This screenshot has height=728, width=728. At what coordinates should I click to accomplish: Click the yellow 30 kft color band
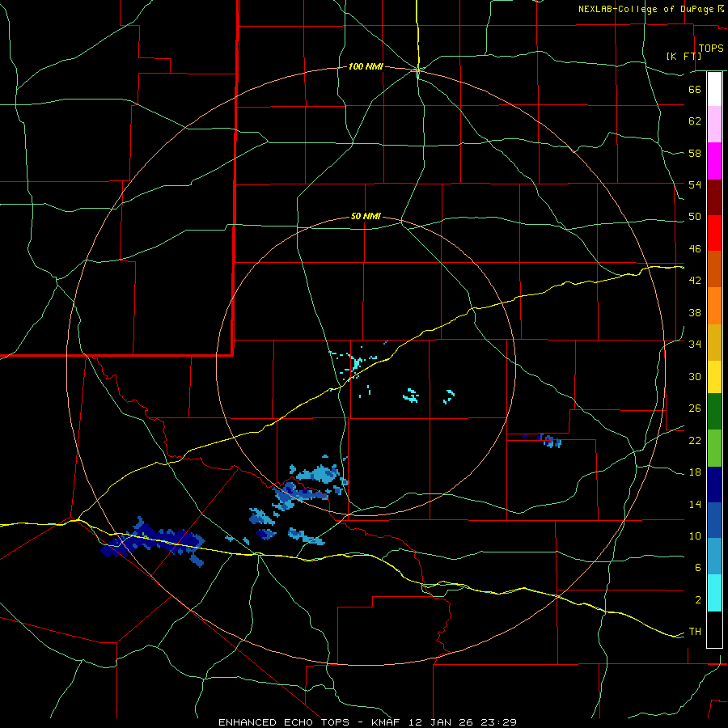(714, 377)
